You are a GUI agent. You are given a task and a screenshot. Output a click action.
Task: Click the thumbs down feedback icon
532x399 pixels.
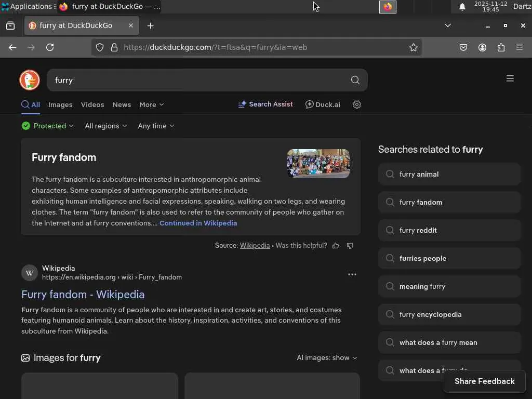[x=350, y=245]
